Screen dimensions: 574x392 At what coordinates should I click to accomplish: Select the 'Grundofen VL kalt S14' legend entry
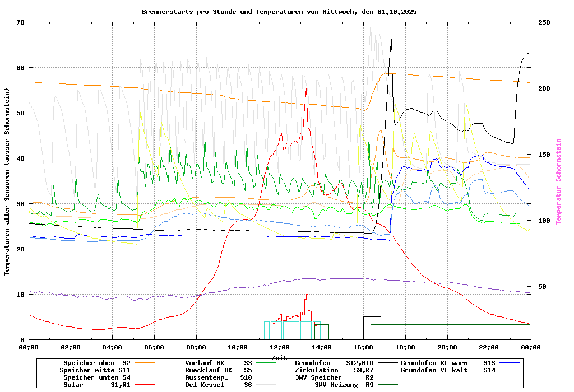click(448, 370)
